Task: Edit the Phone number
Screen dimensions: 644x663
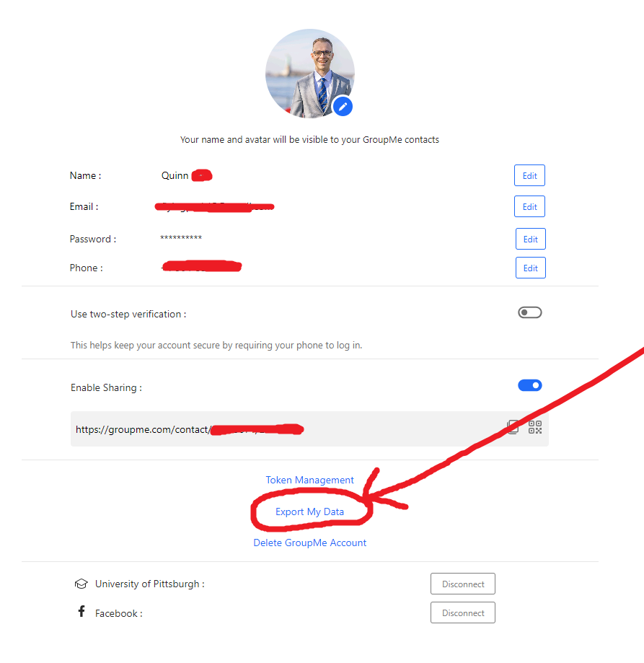Action: pyautogui.click(x=530, y=268)
